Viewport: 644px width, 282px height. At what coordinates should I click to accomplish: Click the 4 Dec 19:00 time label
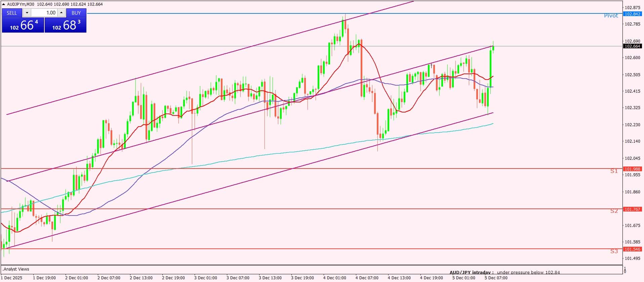(x=432, y=278)
